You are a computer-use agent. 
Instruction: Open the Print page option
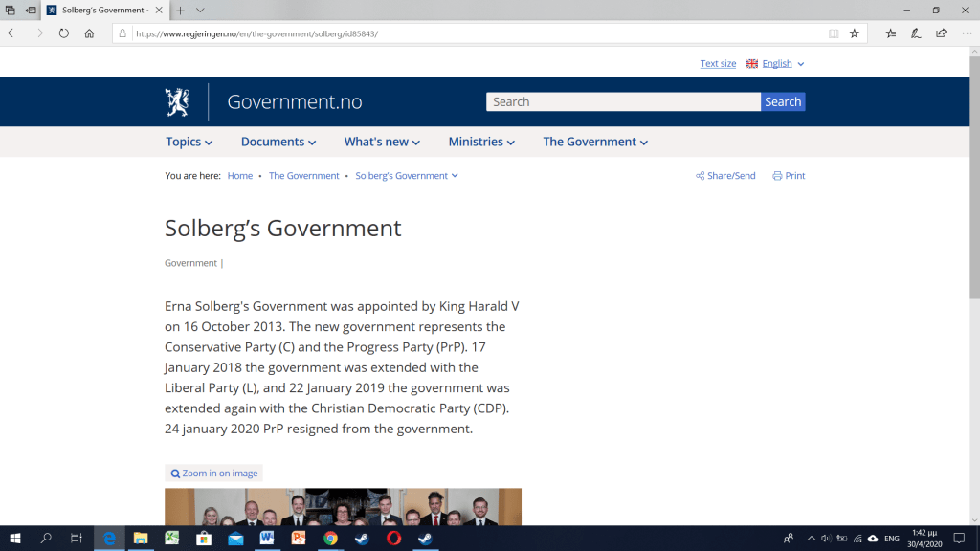(789, 176)
